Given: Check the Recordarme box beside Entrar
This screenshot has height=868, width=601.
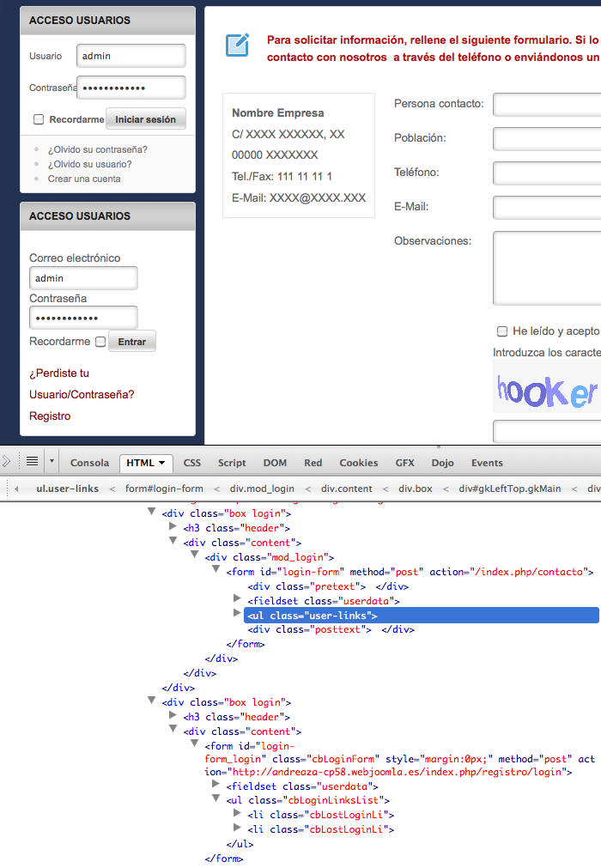Looking at the screenshot, I should click(x=100, y=342).
